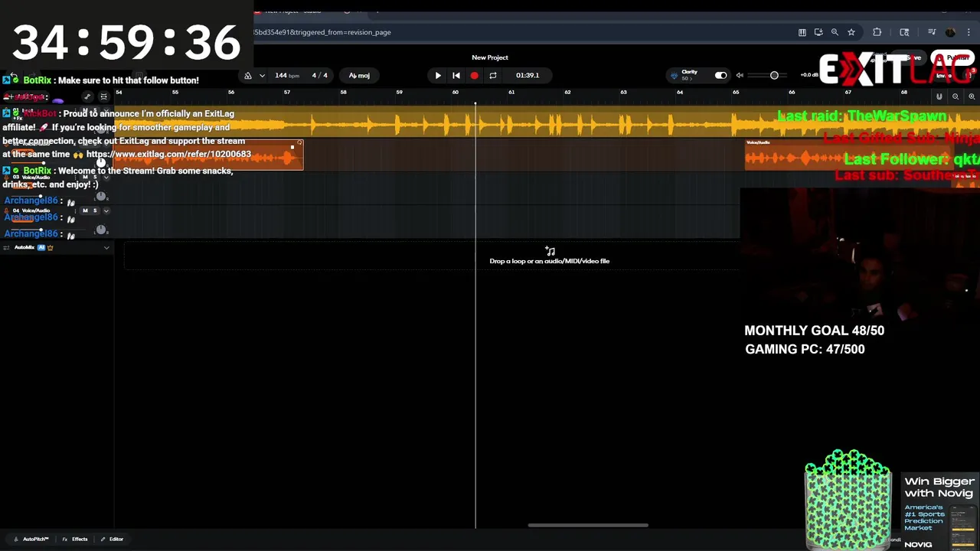This screenshot has width=980, height=551.
Task: Click the browser zoom magnifier icon in address bar
Action: tap(835, 32)
